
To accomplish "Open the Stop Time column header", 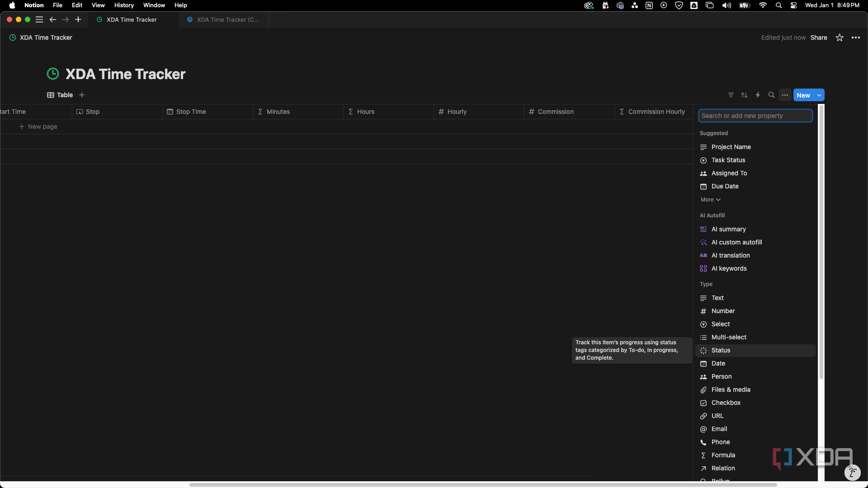I will point(208,112).
